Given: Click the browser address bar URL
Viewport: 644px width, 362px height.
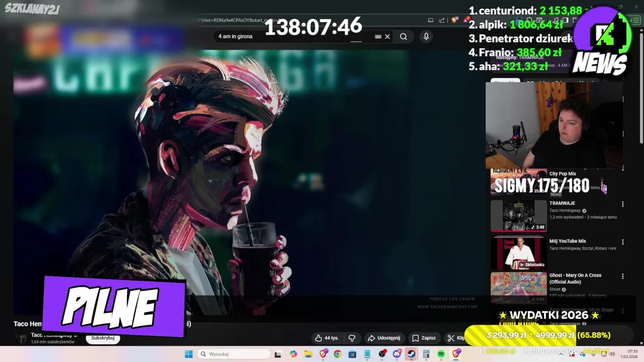Looking at the screenshot, I should point(236,20).
